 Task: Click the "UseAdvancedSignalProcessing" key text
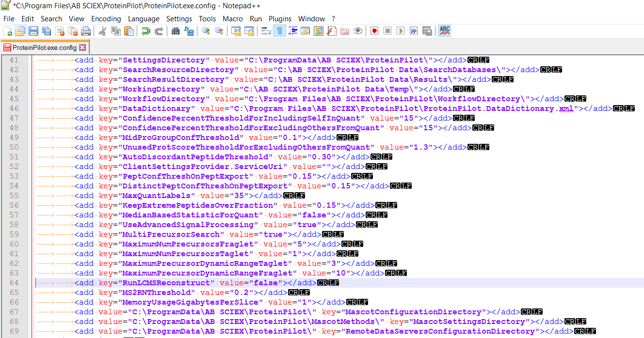click(x=188, y=225)
